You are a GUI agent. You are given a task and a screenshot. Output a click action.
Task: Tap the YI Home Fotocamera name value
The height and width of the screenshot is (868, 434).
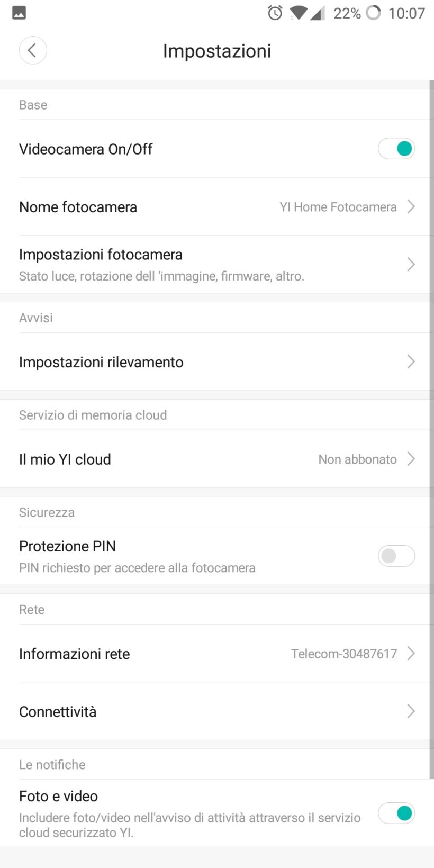pyautogui.click(x=338, y=207)
